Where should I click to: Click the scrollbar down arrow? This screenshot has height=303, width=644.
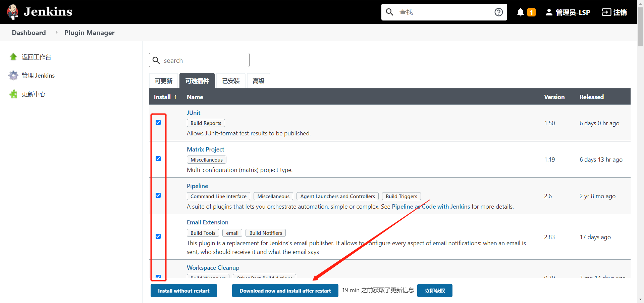(640, 299)
